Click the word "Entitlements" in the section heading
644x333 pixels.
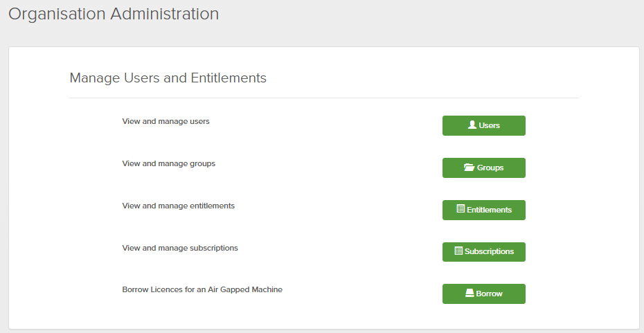[x=228, y=78]
